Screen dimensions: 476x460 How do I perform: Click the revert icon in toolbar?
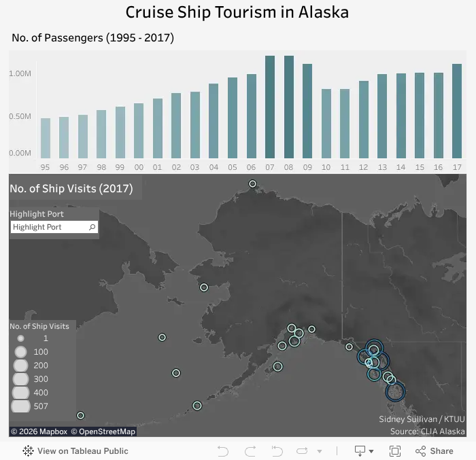(277, 451)
